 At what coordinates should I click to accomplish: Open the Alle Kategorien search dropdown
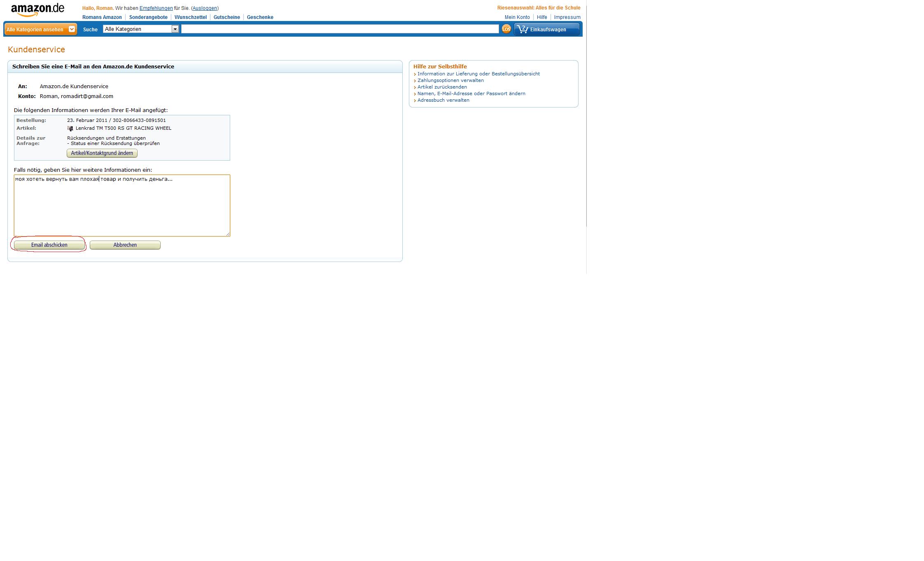click(141, 29)
